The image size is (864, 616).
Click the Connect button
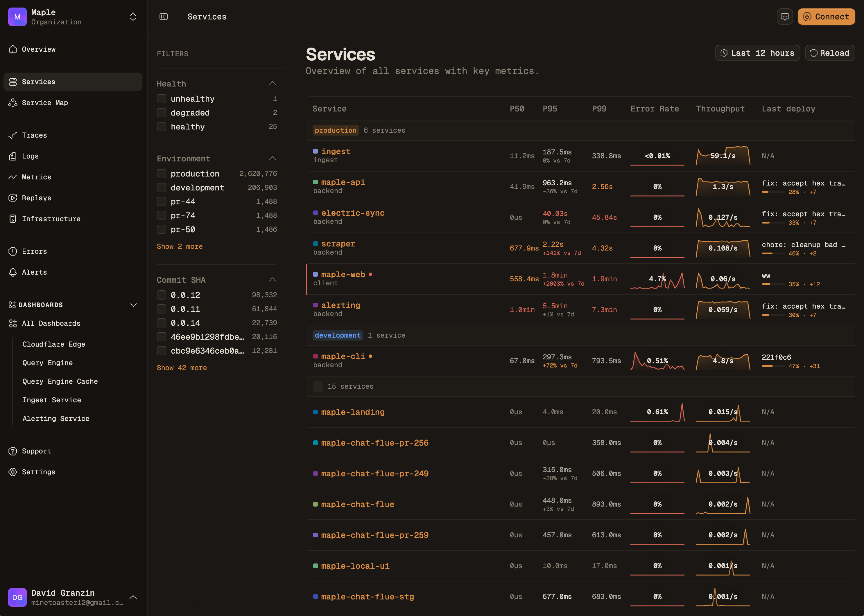click(826, 17)
